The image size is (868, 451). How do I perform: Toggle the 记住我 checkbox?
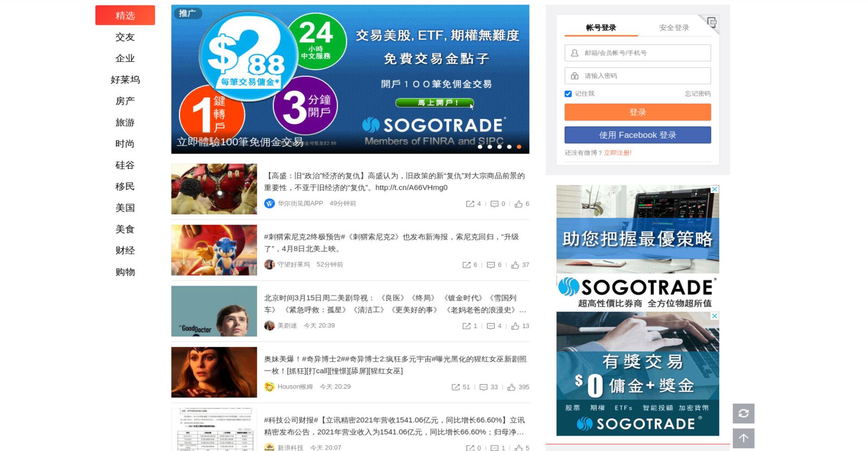[568, 94]
